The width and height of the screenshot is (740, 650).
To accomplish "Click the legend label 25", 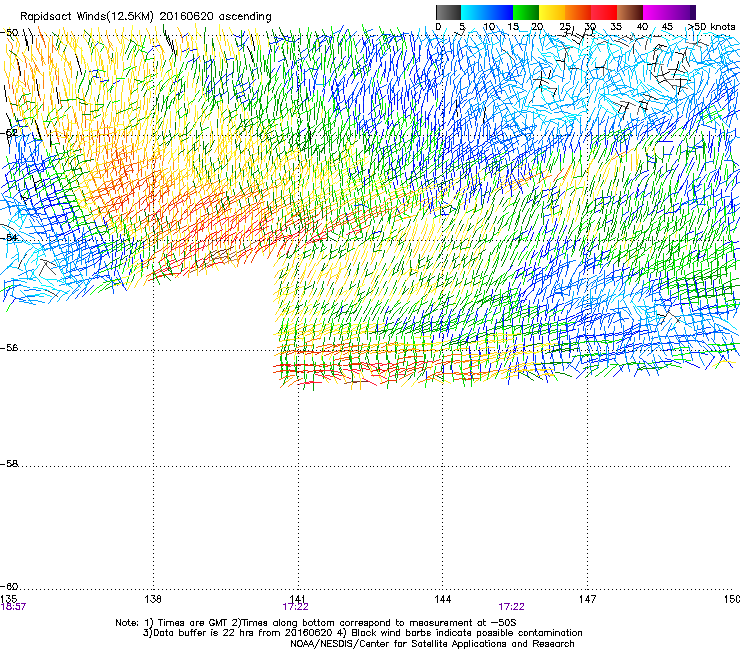I will pyautogui.click(x=565, y=27).
